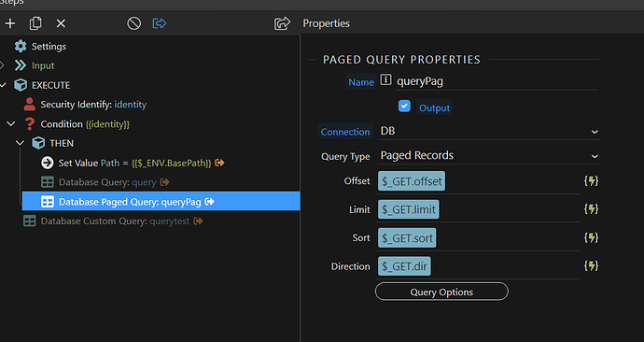Click the queryPag name field
Viewport: 644px width, 342px height.
click(x=497, y=81)
